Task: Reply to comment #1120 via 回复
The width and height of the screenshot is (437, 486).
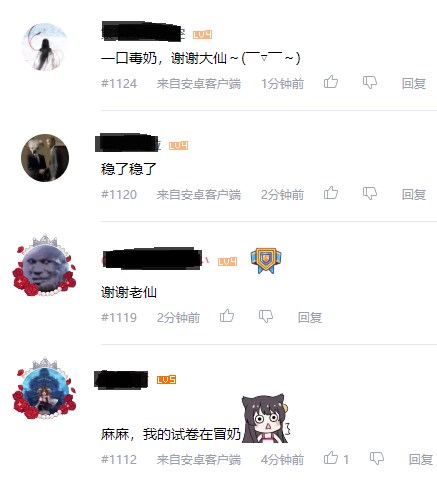Action: pyautogui.click(x=414, y=194)
